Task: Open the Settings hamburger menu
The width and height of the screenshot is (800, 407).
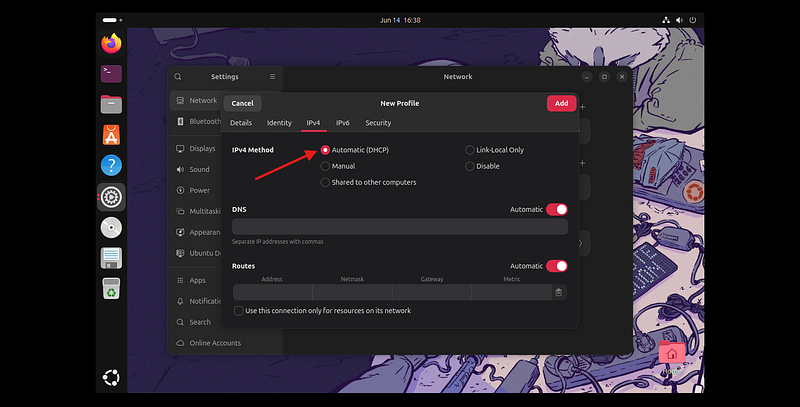Action: point(272,77)
